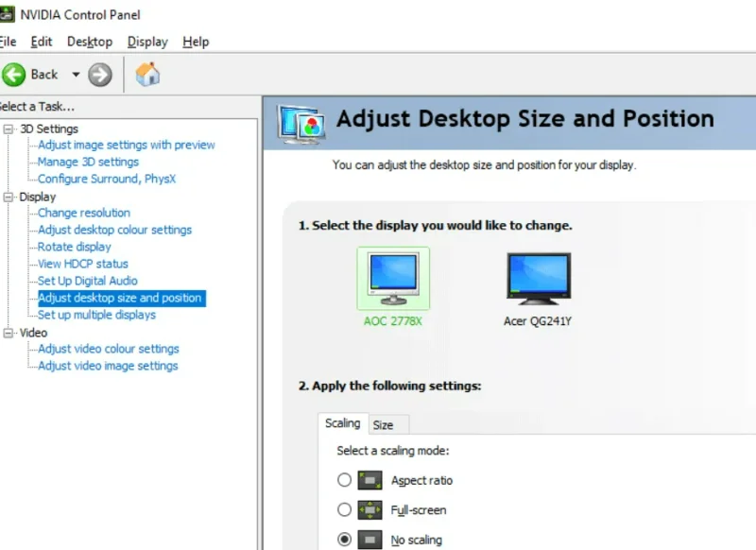Image resolution: width=756 pixels, height=550 pixels.
Task: Open Set up multiple displays
Action: click(97, 315)
